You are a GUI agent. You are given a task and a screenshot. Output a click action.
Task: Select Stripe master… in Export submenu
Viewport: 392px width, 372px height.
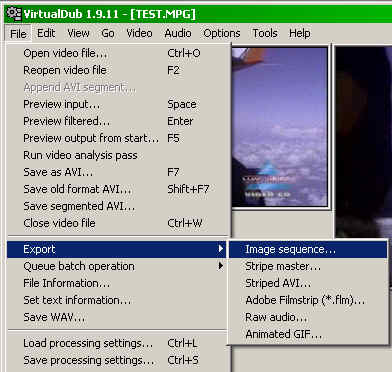(x=308, y=267)
